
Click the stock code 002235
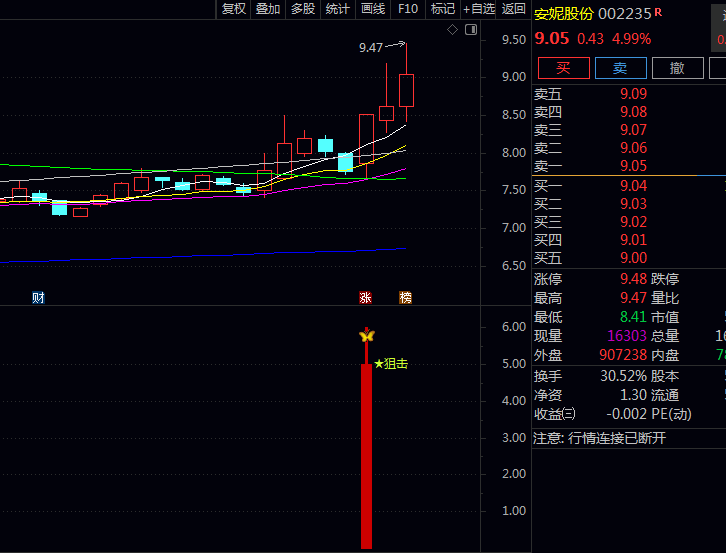tap(625, 14)
